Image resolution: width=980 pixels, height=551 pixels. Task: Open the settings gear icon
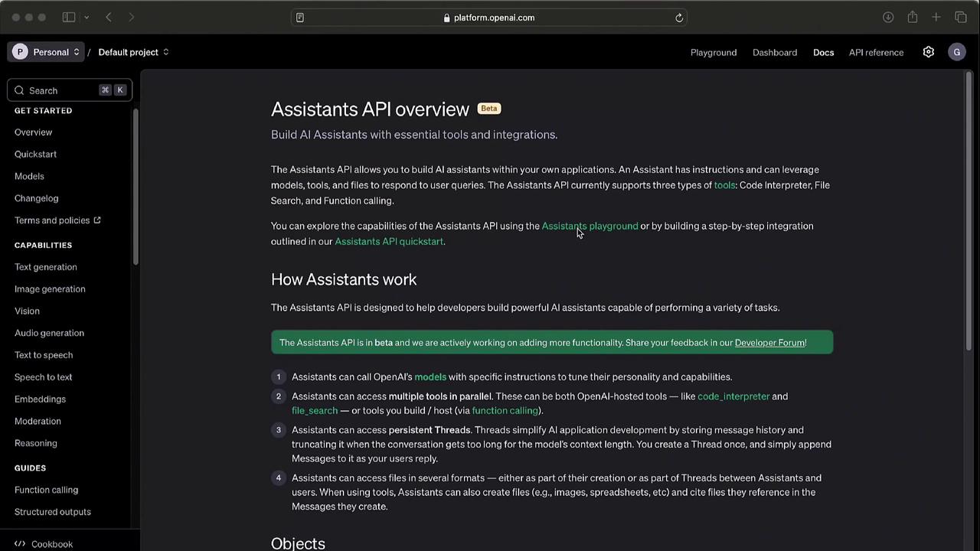(x=928, y=52)
